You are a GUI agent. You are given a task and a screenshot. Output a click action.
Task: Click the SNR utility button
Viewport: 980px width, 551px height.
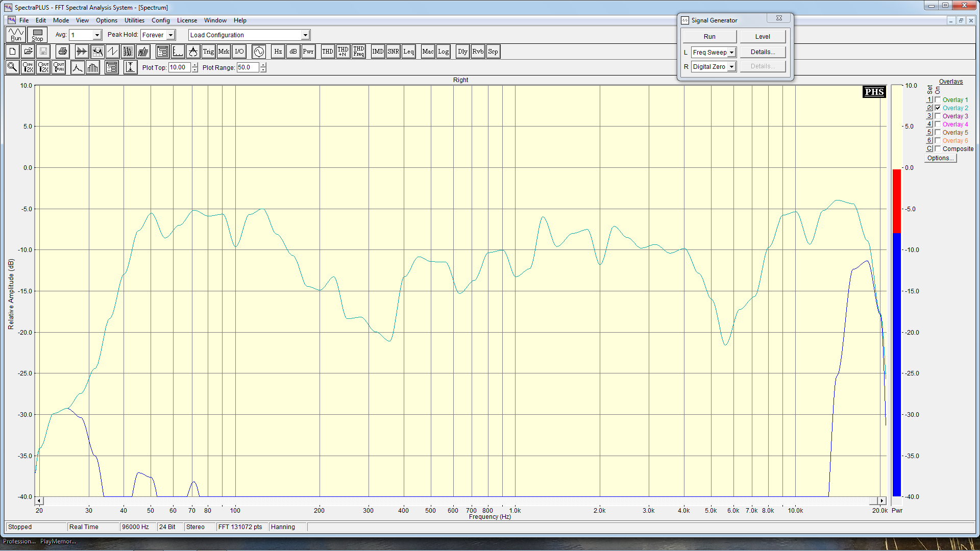click(393, 52)
